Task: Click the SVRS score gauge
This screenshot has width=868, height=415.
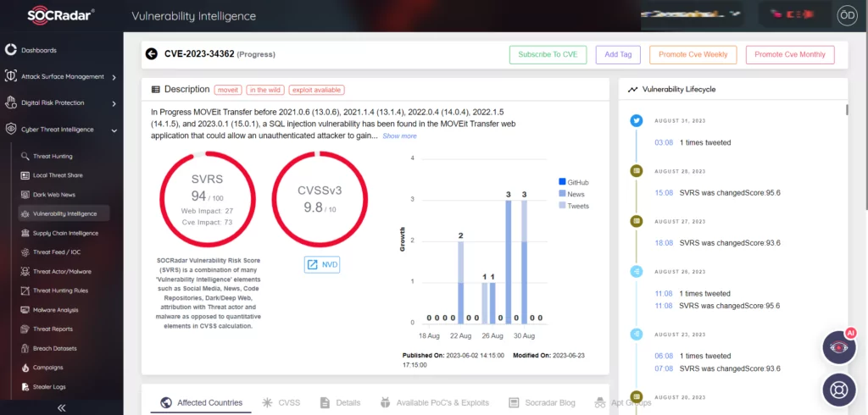Action: [x=208, y=199]
